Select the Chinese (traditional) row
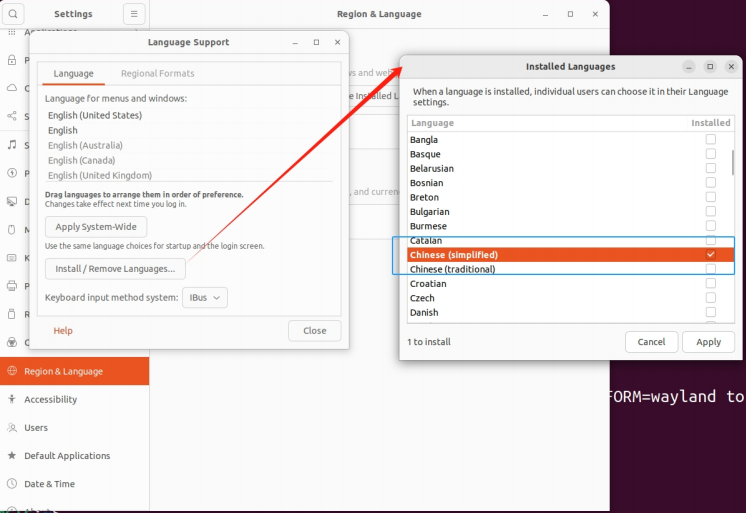 pyautogui.click(x=571, y=269)
